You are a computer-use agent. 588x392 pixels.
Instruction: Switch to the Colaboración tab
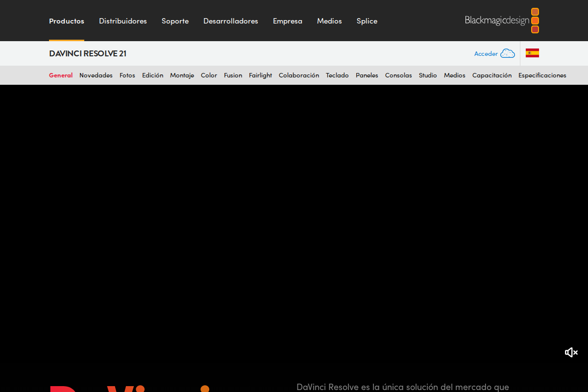[299, 75]
